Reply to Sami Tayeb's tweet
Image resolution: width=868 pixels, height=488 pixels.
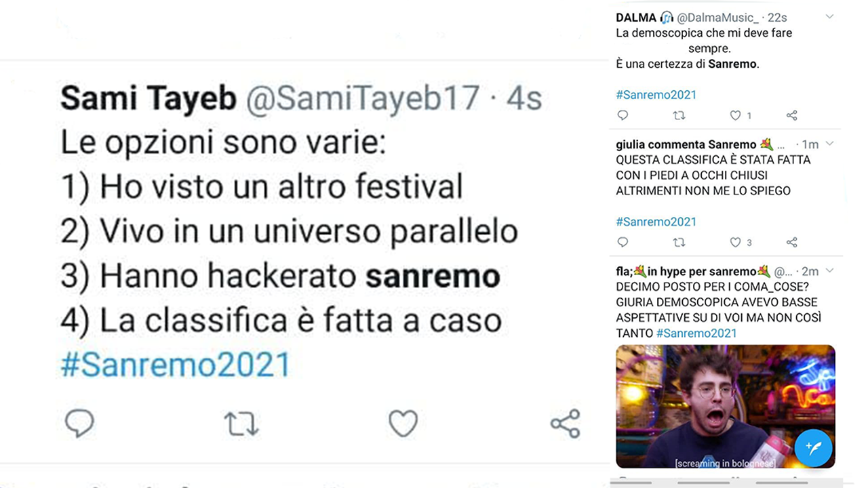click(x=79, y=424)
